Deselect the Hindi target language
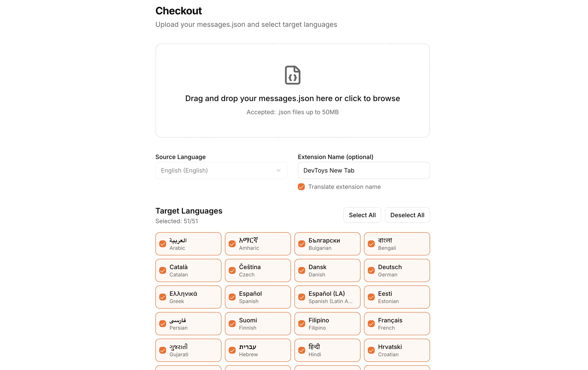This screenshot has height=370, width=588. click(327, 350)
